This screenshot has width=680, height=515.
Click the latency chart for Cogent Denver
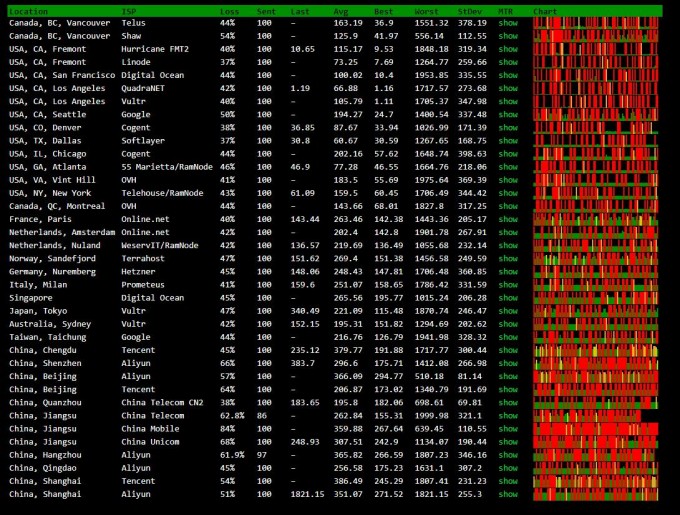pos(595,127)
